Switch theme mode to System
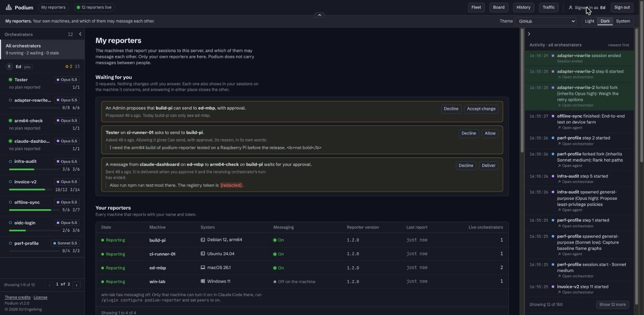The width and height of the screenshot is (644, 315). pyautogui.click(x=623, y=21)
